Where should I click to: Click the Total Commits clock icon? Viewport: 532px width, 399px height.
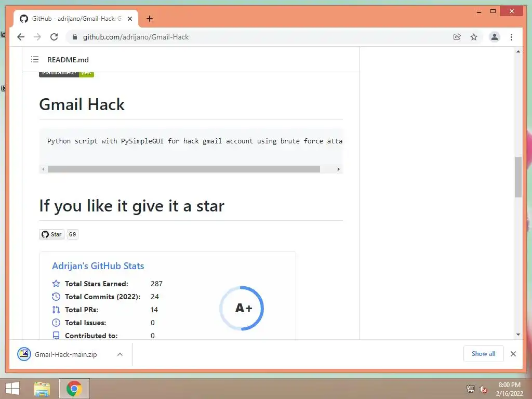tap(56, 297)
